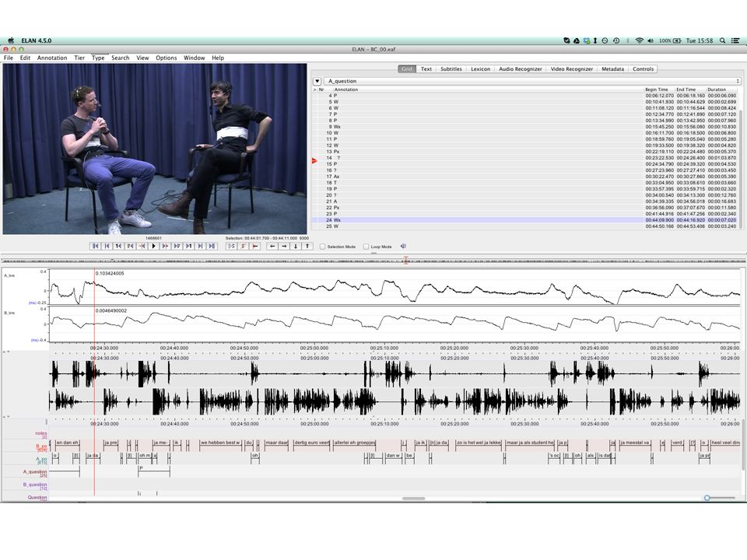This screenshot has height=560, width=747.
Task: Switch to the Metadata tab
Action: click(x=612, y=69)
